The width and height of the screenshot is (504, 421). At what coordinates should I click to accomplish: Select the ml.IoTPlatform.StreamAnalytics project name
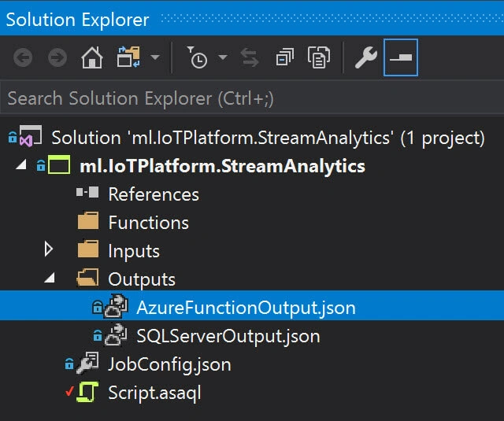tap(222, 166)
